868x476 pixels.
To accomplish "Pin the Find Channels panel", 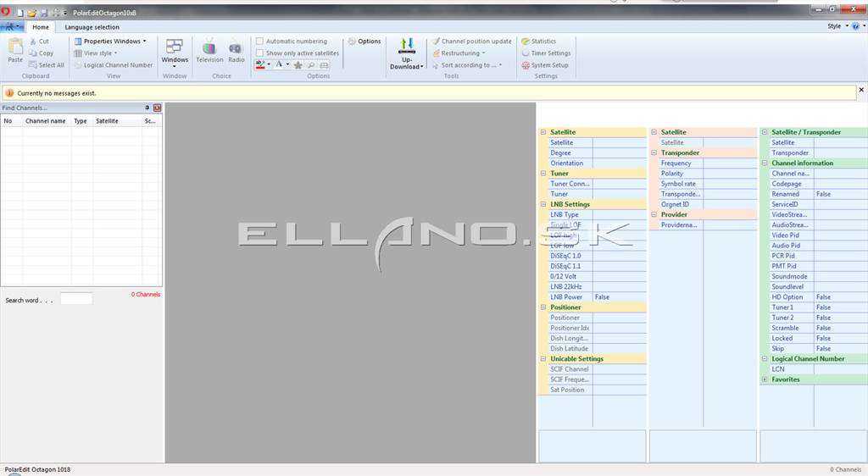I will pos(147,108).
